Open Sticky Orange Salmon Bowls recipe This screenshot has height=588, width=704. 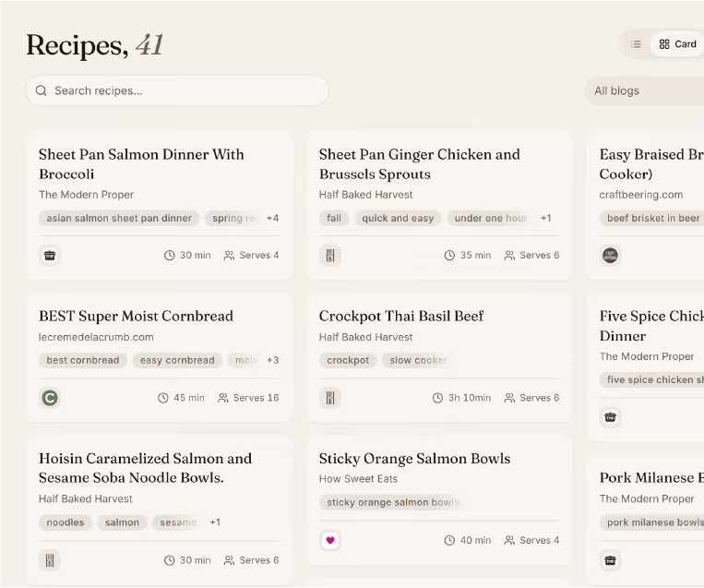point(414,459)
